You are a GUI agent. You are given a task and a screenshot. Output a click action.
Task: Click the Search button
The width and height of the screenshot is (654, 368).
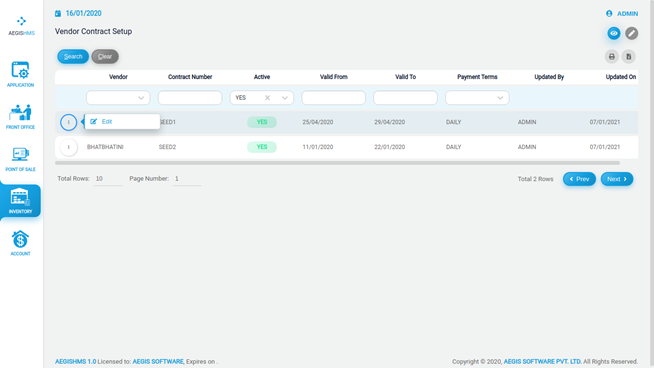73,56
